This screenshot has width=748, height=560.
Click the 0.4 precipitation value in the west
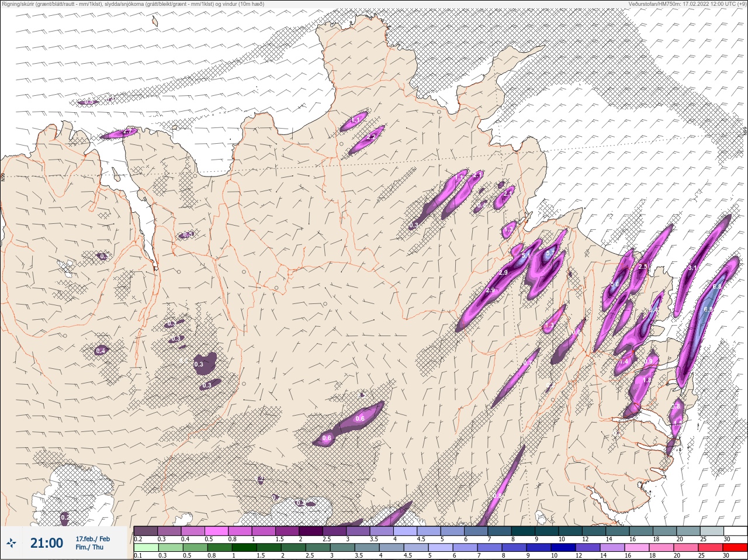click(101, 351)
